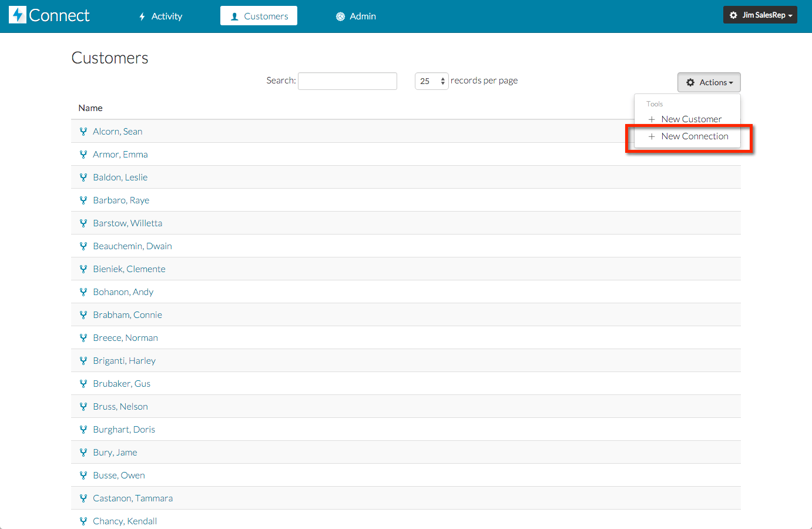
Task: Click the fork icon beside Bieniek, Clemente
Action: 83,269
